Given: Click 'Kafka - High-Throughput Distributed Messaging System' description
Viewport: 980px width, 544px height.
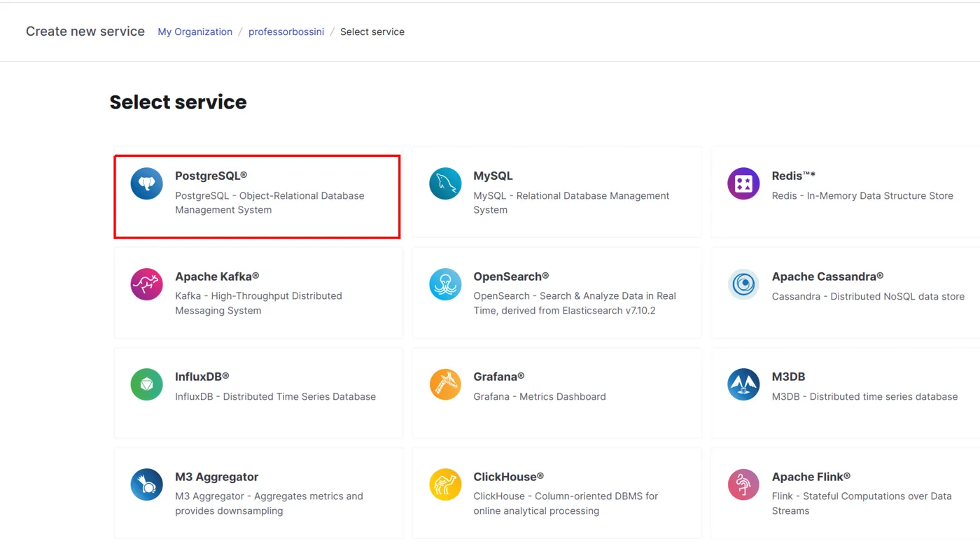Looking at the screenshot, I should coord(258,303).
